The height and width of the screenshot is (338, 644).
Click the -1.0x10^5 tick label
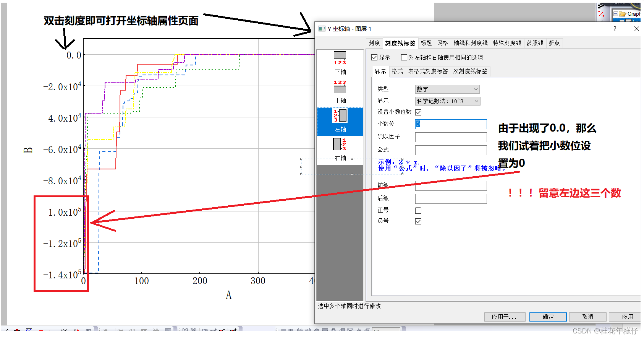tap(62, 212)
